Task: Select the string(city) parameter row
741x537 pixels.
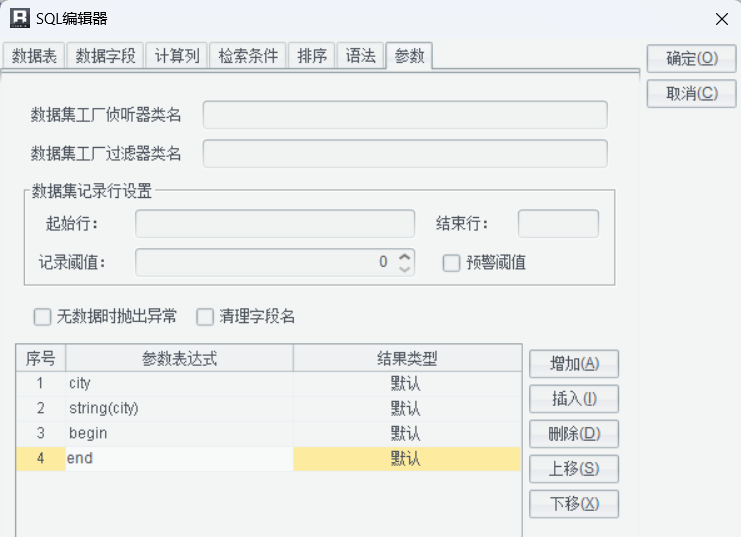Action: coord(180,408)
